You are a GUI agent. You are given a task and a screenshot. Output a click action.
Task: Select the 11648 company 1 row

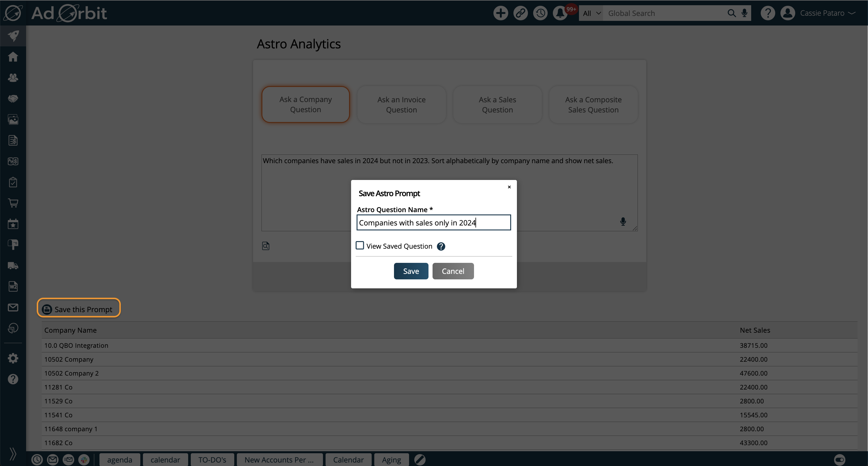(x=449, y=429)
